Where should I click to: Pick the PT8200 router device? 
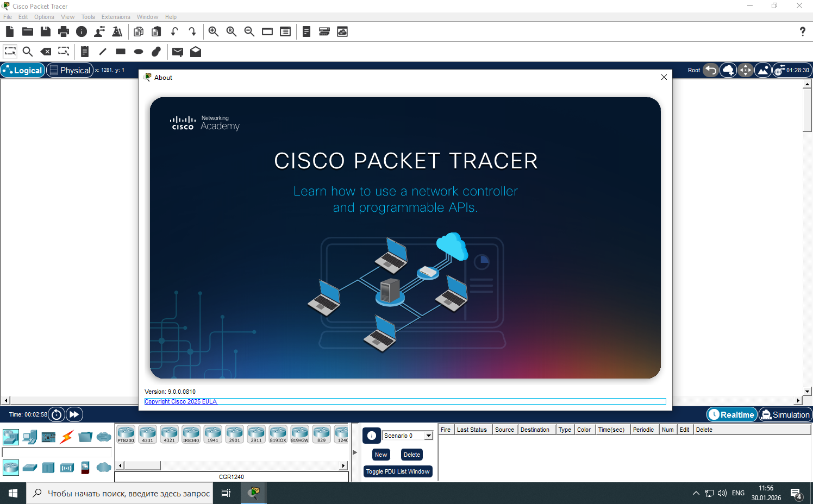click(126, 434)
